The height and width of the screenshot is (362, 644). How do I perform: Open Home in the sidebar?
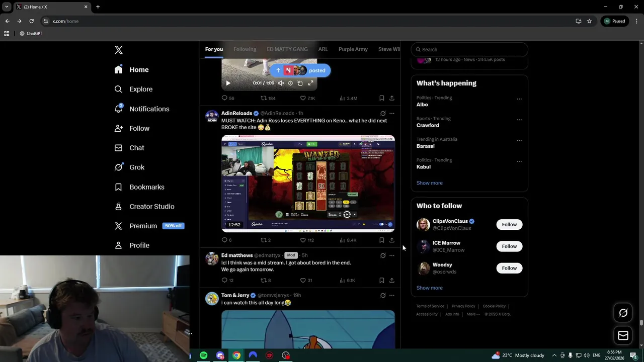click(132, 69)
